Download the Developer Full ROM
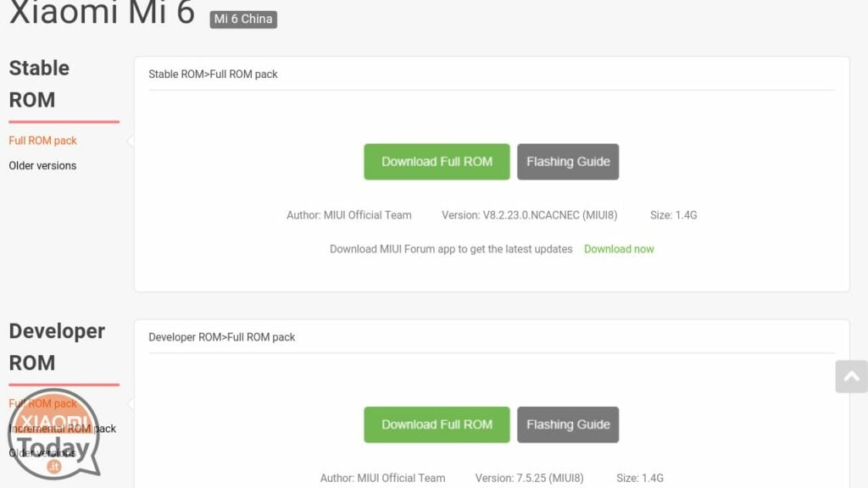The width and height of the screenshot is (868, 488). tap(437, 424)
